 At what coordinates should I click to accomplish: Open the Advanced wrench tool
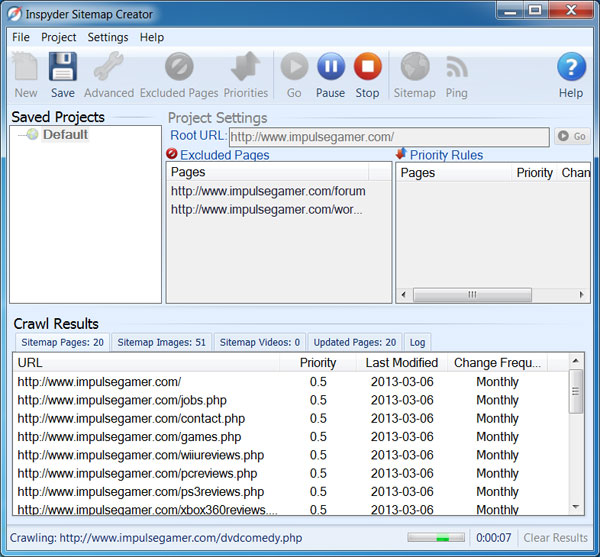tap(108, 68)
